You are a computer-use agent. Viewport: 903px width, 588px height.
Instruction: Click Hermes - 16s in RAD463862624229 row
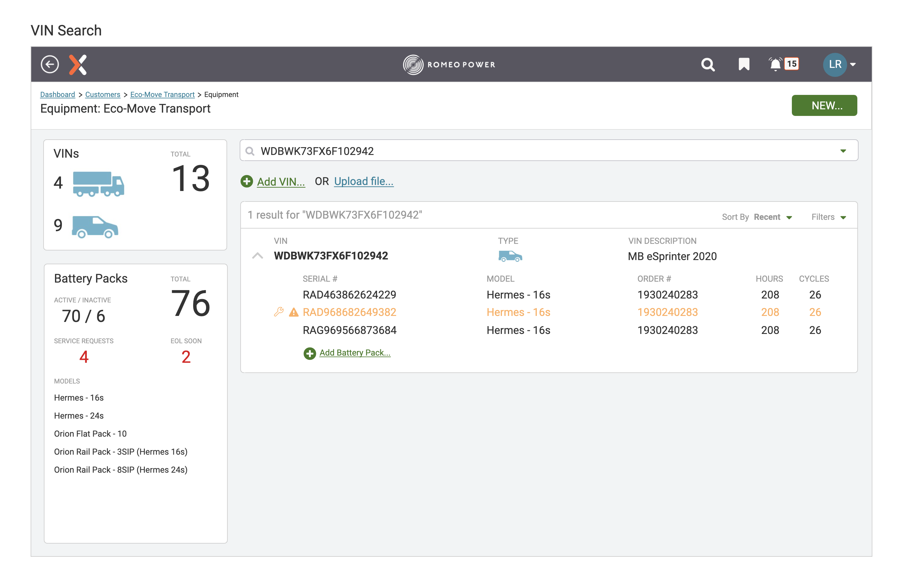518,295
